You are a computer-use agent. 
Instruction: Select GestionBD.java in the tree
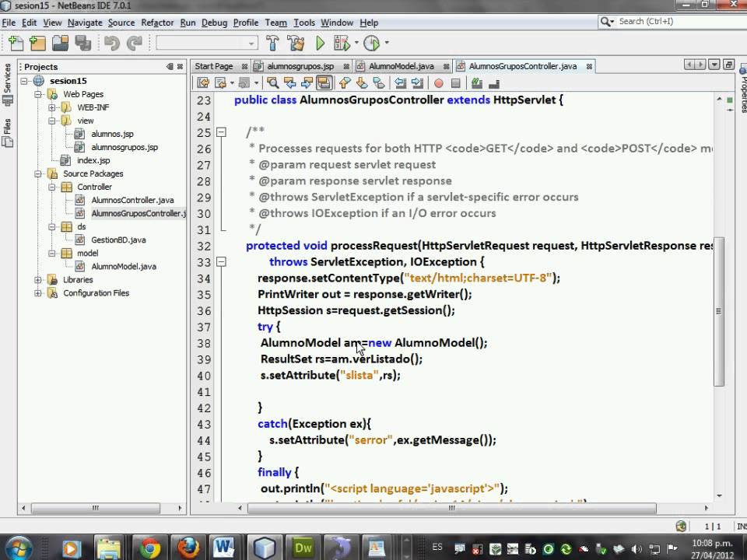118,240
